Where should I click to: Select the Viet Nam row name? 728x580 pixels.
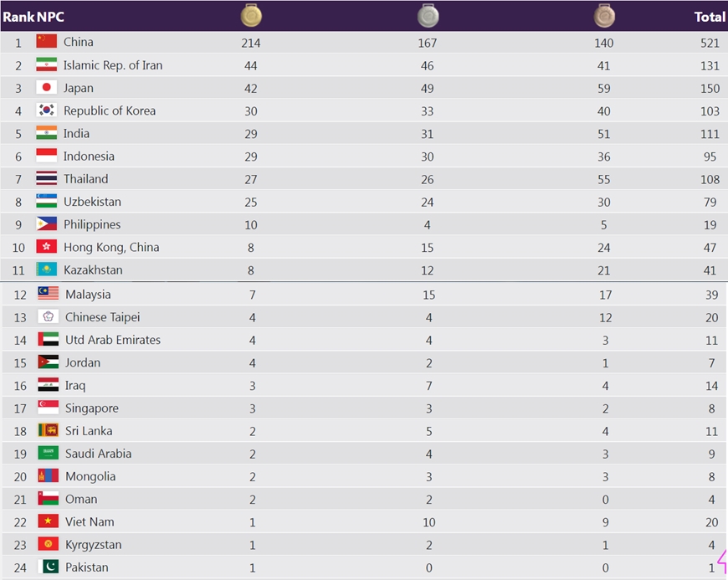point(90,521)
